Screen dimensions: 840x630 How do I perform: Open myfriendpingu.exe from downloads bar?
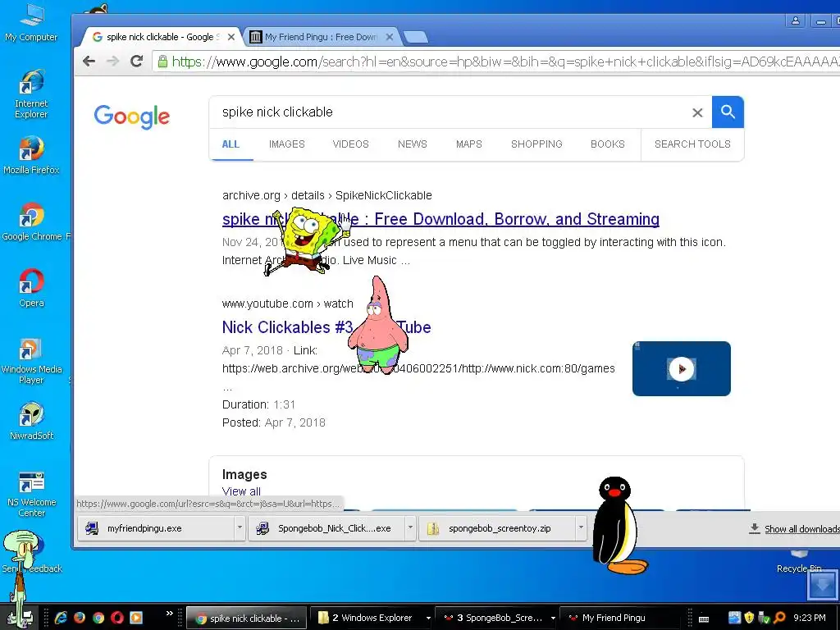coord(155,528)
